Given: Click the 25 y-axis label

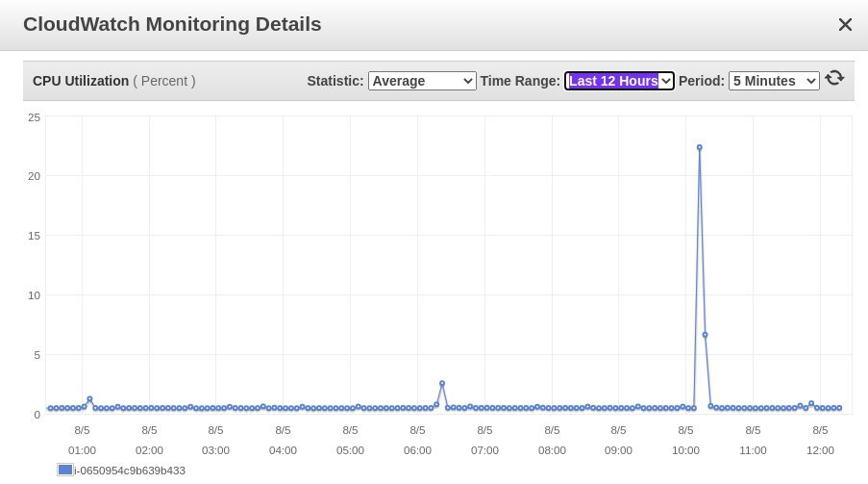Looking at the screenshot, I should [35, 117].
